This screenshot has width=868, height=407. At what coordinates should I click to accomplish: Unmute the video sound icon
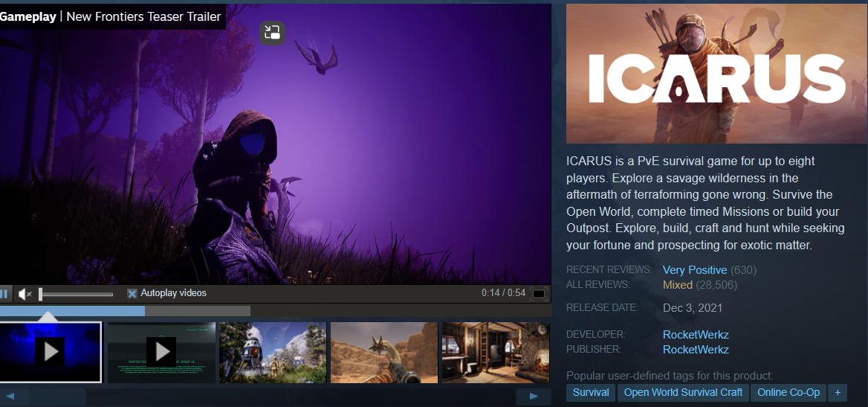pyautogui.click(x=25, y=294)
